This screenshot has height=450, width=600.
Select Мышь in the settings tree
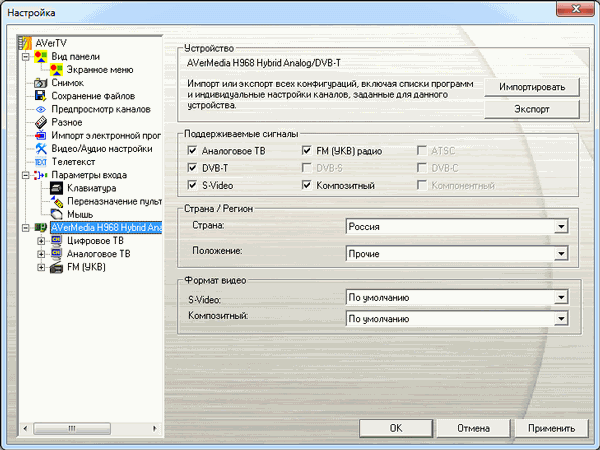click(80, 214)
